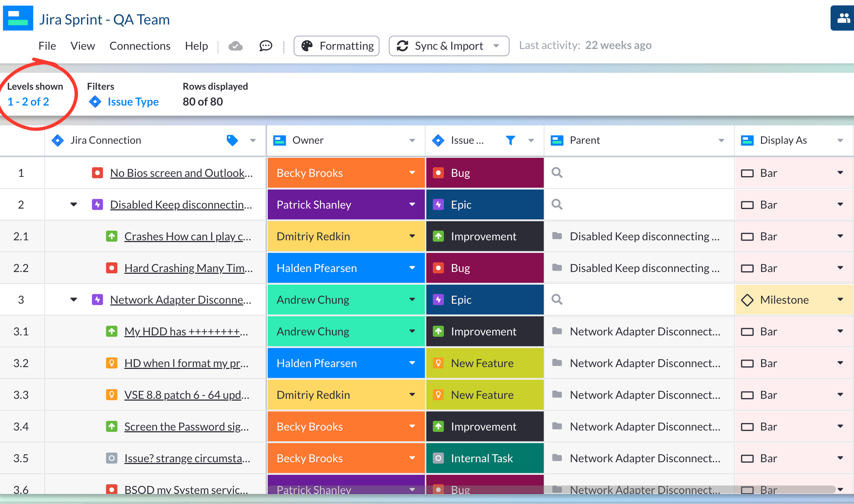Image resolution: width=854 pixels, height=504 pixels.
Task: Open the Sync & Import dropdown arrow
Action: [496, 46]
